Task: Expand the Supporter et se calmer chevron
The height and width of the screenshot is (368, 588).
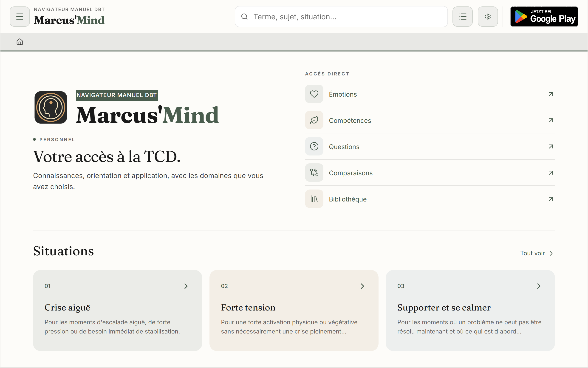Action: coord(539,286)
